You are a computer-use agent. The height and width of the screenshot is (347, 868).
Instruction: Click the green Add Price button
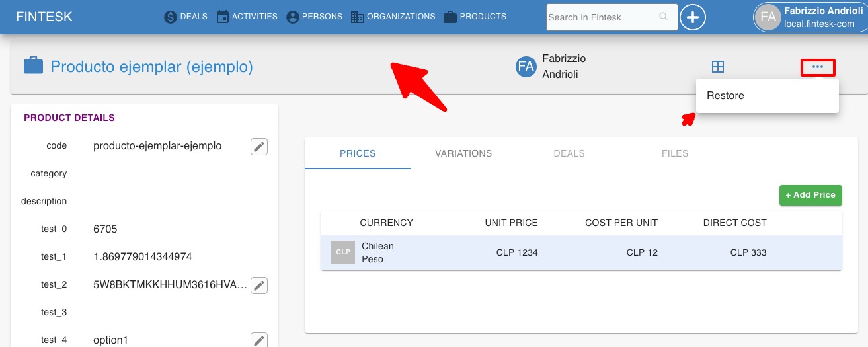810,195
